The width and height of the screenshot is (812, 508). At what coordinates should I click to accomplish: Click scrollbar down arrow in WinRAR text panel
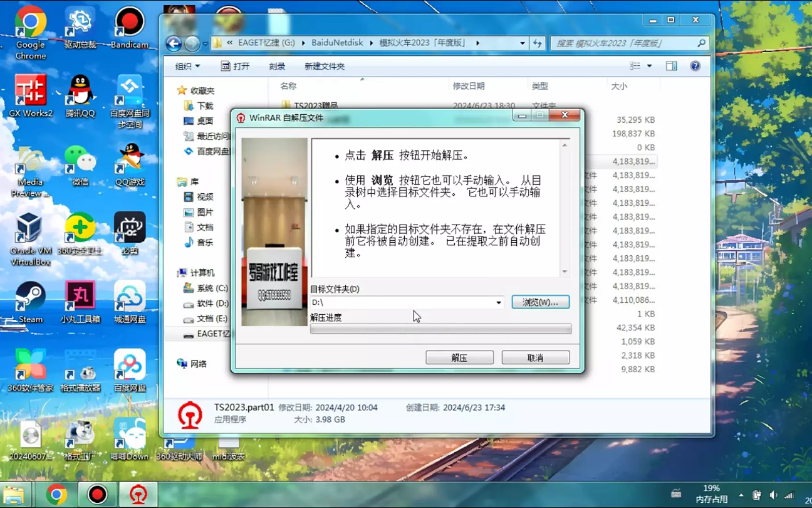coord(565,272)
